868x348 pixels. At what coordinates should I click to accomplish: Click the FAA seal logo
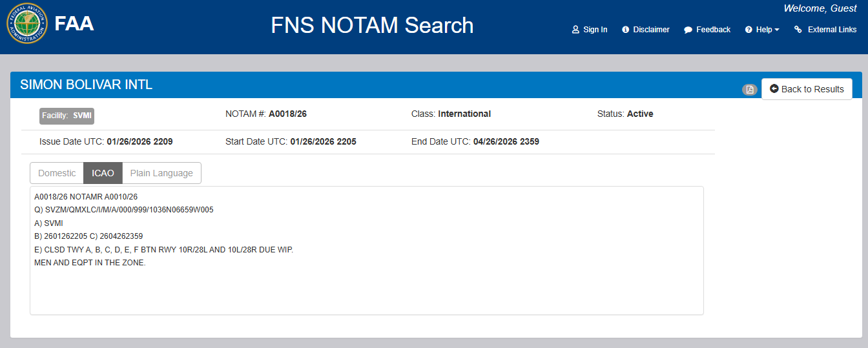tap(26, 25)
